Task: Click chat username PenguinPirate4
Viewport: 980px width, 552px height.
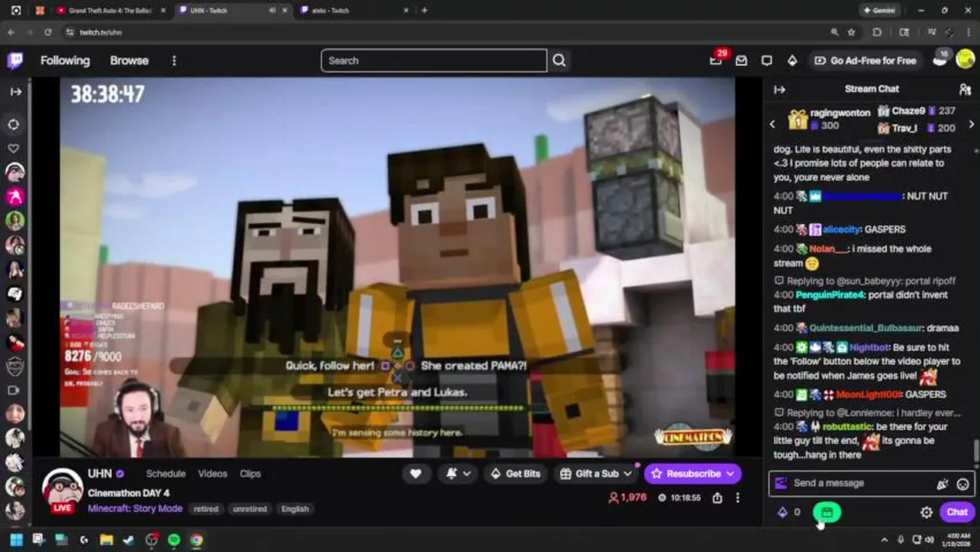Action: click(830, 294)
